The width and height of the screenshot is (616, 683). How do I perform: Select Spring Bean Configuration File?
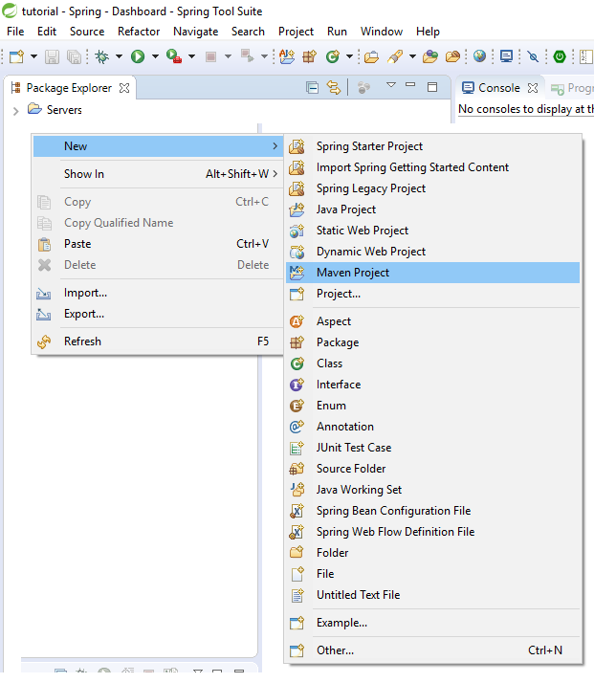pos(433,511)
